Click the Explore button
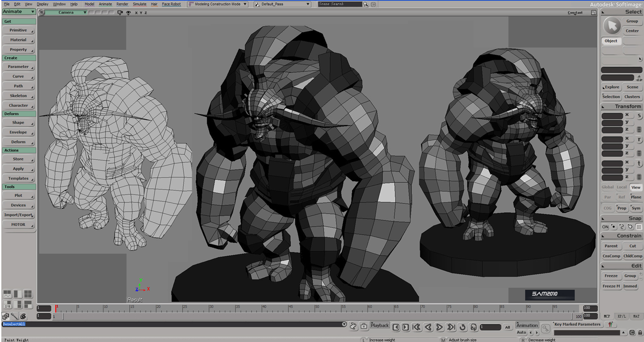The image size is (644, 342). tap(611, 87)
